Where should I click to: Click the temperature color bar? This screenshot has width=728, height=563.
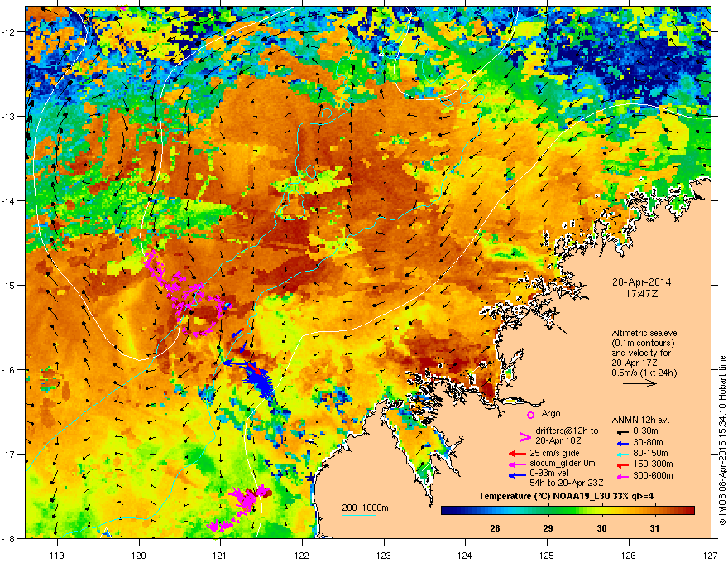pyautogui.click(x=568, y=510)
